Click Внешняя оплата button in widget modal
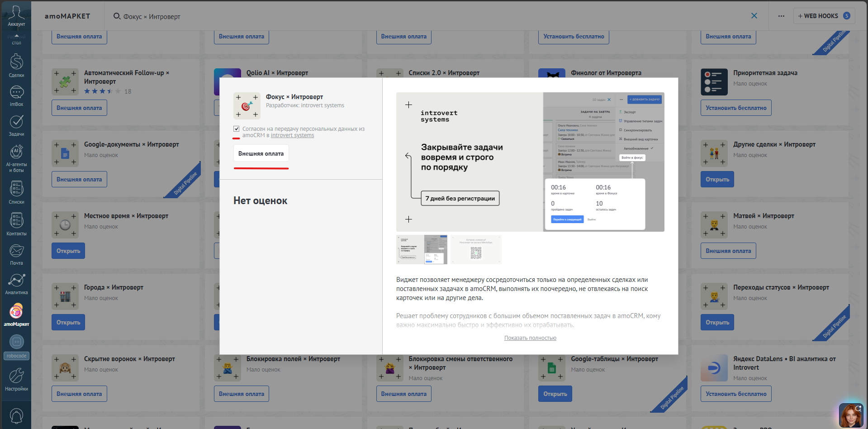 261,153
